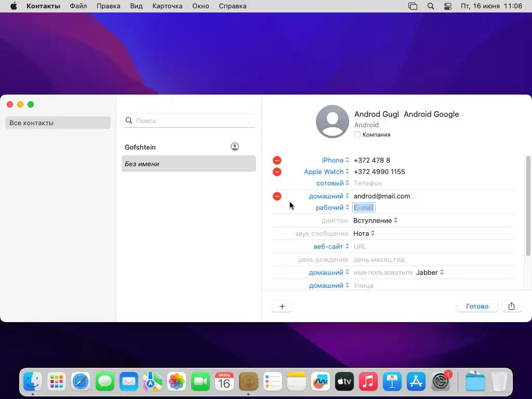Open the рабочий email label dropdown
Screen dimensions: 532x399
332,208
